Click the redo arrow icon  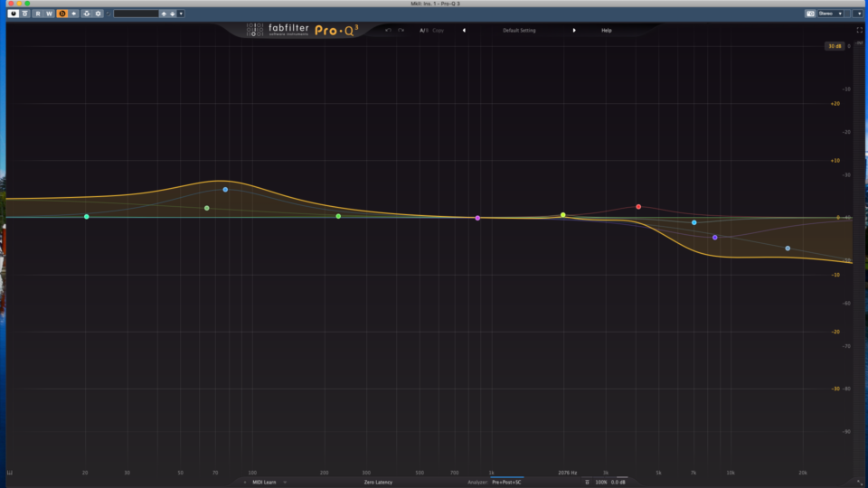pyautogui.click(x=401, y=31)
